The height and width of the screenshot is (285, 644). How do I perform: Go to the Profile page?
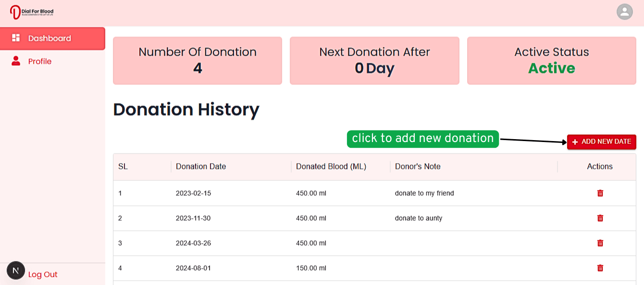click(40, 61)
